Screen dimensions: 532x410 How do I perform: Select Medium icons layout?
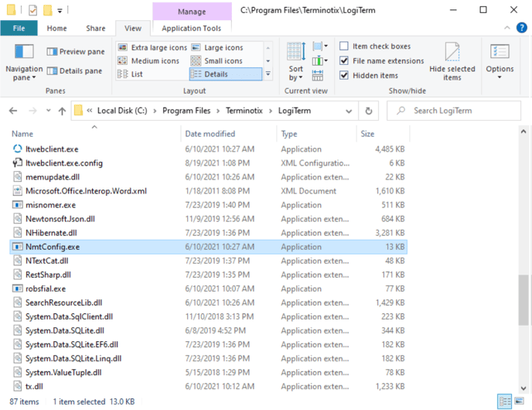148,61
